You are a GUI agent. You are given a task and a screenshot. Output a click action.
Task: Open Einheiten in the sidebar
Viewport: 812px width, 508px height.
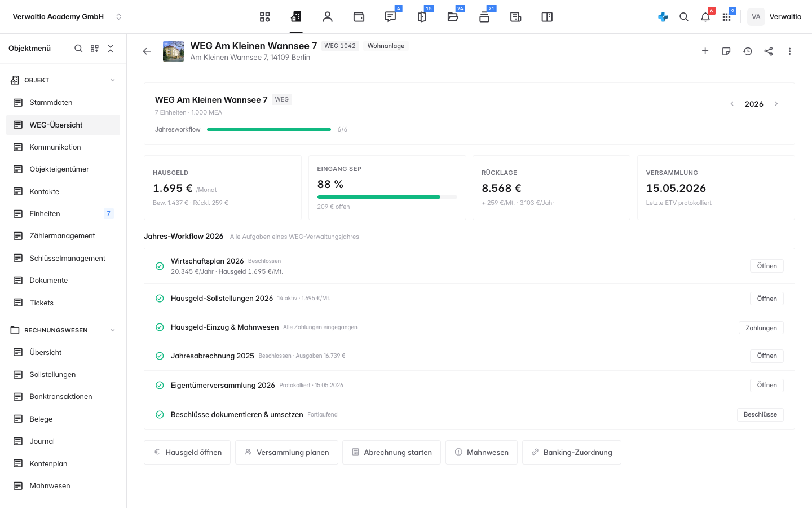(63, 214)
